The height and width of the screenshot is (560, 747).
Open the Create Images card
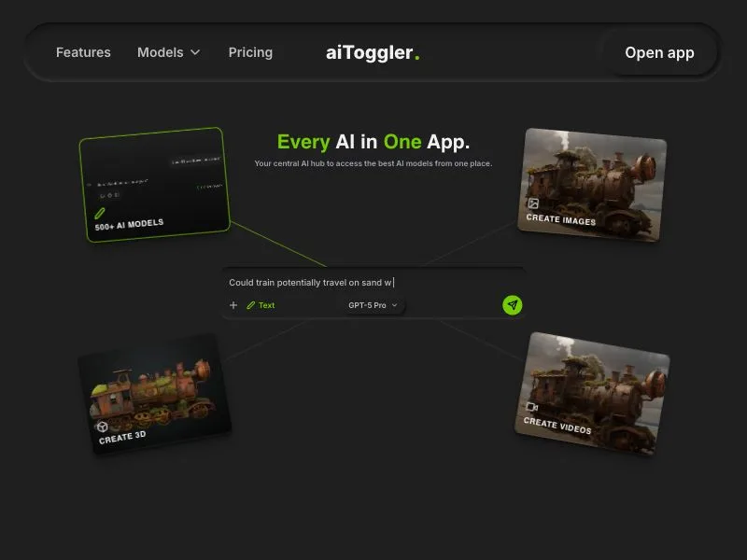pos(592,185)
